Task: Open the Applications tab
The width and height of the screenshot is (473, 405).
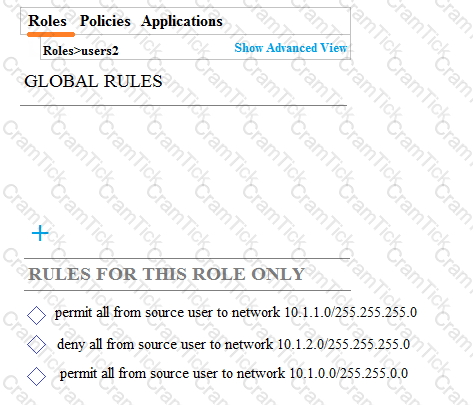Action: coord(182,22)
